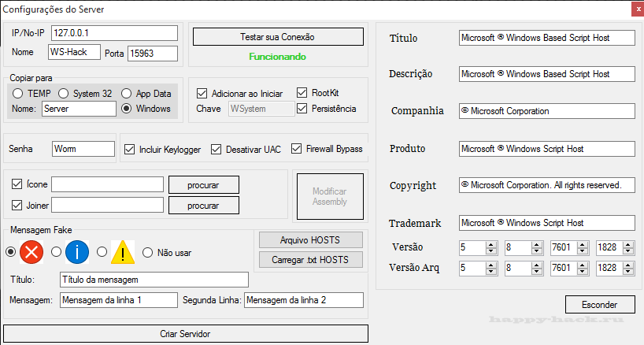The width and height of the screenshot is (644, 345).
Task: Click the IP/No-IP field containing 127.0.0.1
Action: point(115,33)
